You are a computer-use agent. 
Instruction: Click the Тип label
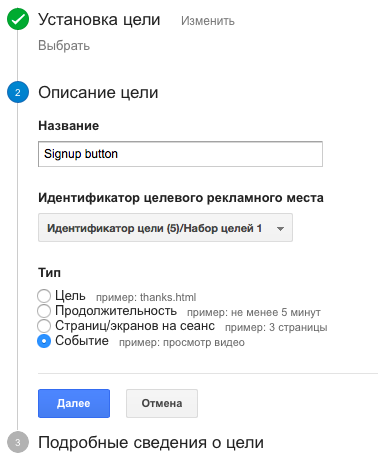click(x=50, y=273)
